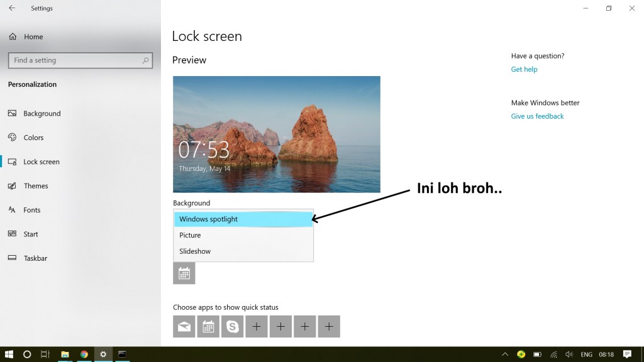Click the Get help link
This screenshot has height=362, width=644.
(x=524, y=69)
